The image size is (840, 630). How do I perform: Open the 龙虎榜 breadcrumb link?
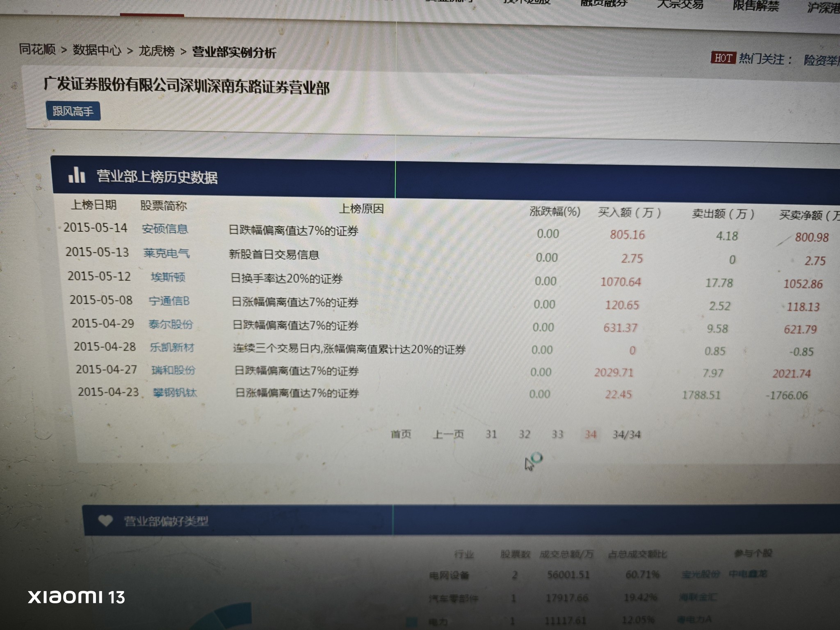click(x=156, y=51)
